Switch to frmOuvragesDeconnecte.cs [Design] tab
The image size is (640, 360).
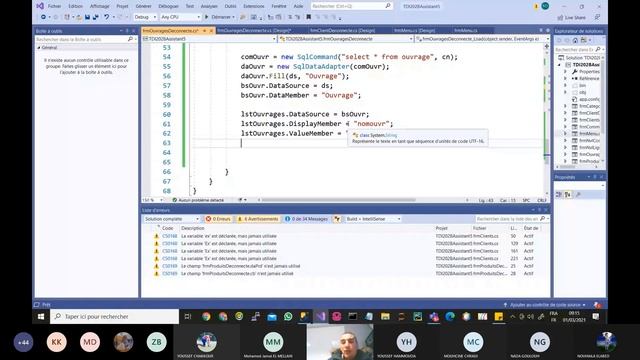[253, 31]
